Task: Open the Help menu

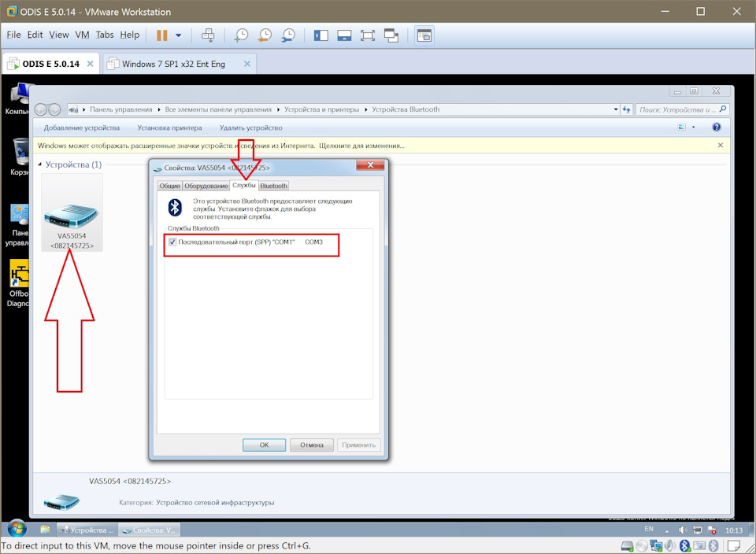Action: click(130, 35)
